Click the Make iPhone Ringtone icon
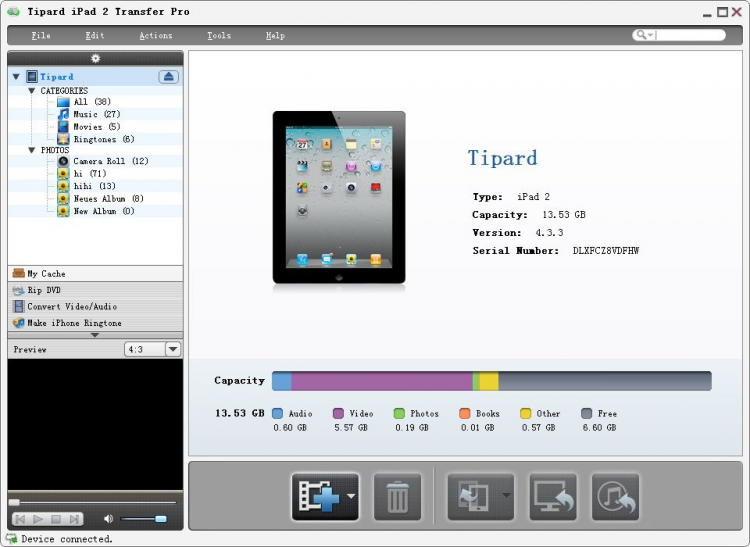The width and height of the screenshot is (750, 547). [x=19, y=323]
